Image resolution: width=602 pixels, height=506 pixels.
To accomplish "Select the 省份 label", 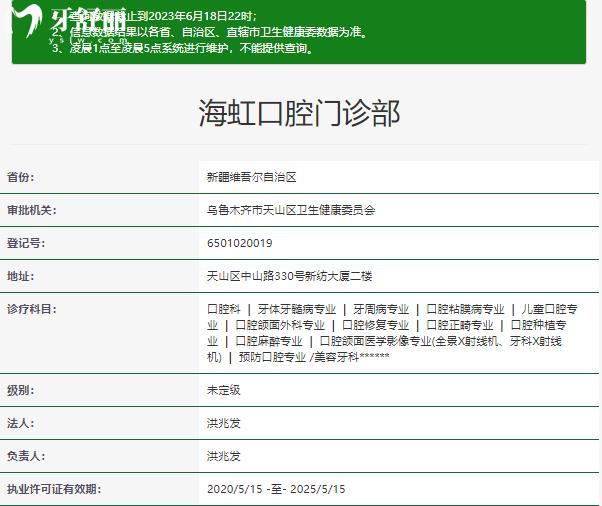I will coord(20,177).
